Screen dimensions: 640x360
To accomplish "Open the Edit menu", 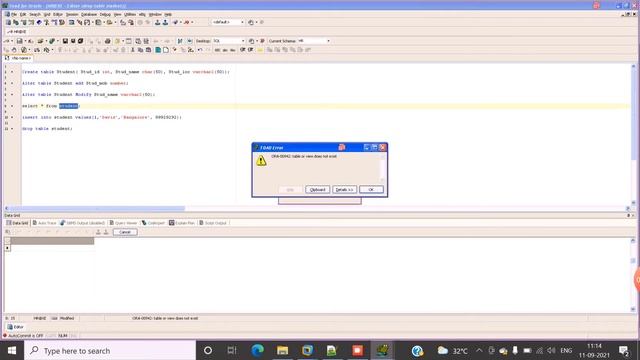I will pyautogui.click(x=23, y=14).
